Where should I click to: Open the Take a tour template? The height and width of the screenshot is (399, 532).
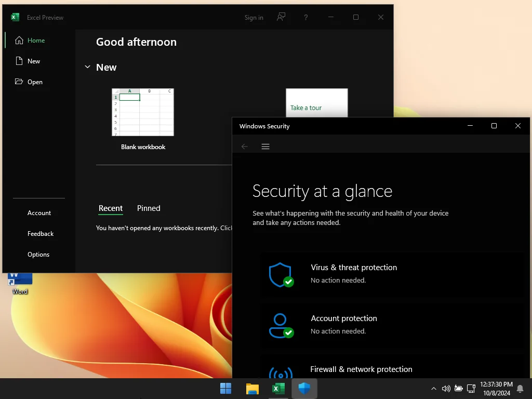(316, 103)
